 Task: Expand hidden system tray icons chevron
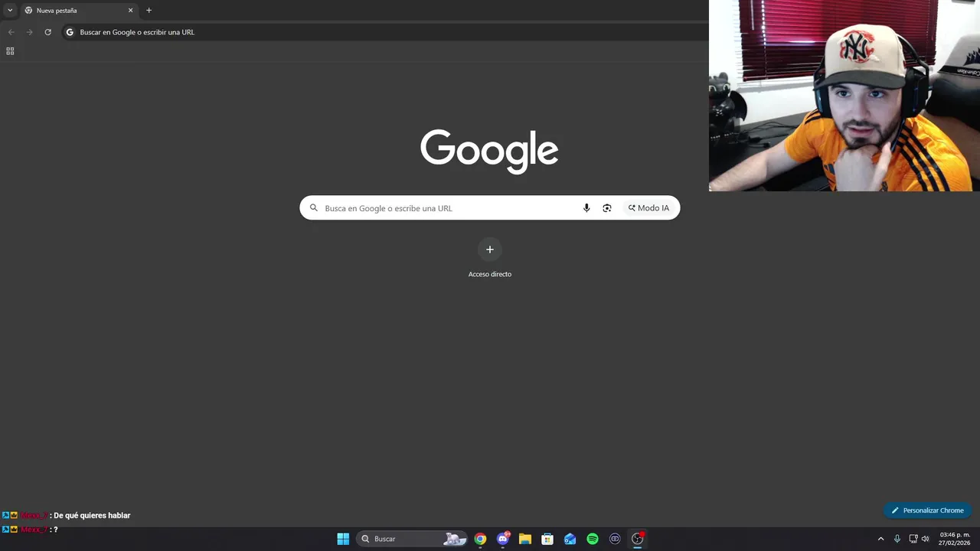click(x=880, y=539)
